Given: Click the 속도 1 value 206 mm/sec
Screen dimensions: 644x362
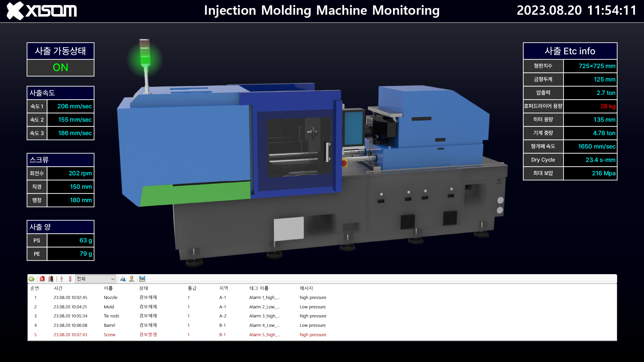Looking at the screenshot, I should tap(74, 106).
